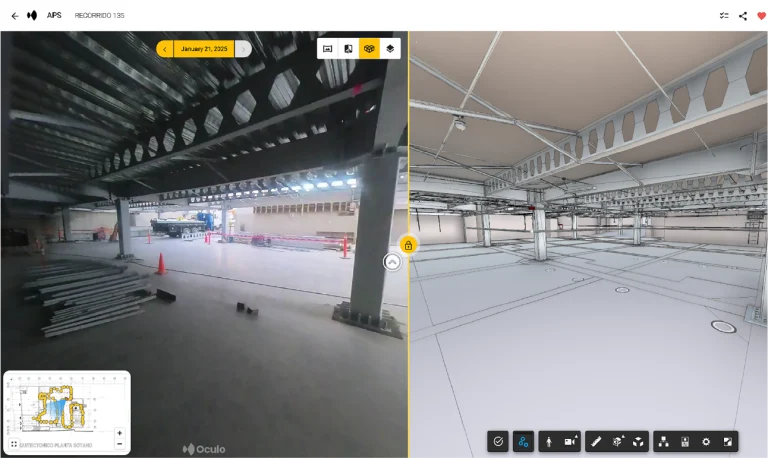768x458 pixels.
Task: Select the RECORRIDO 135 label
Action: pyautogui.click(x=99, y=16)
